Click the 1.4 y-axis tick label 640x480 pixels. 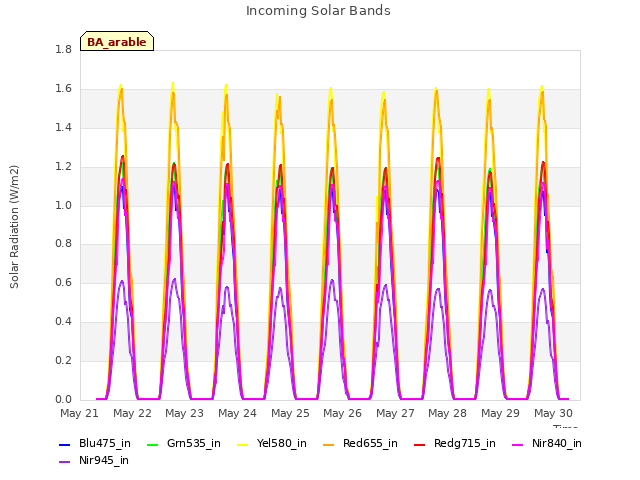[x=64, y=128]
